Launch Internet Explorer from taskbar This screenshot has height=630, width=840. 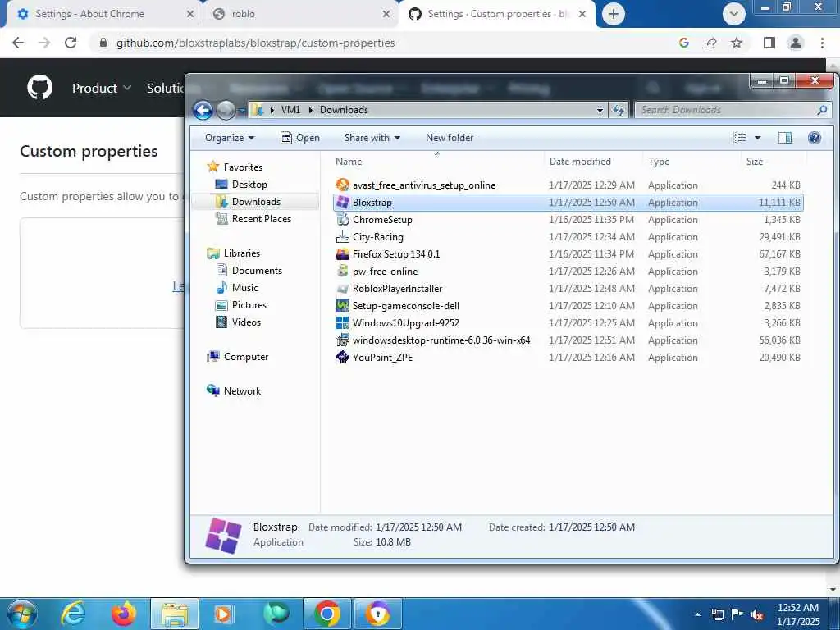[x=73, y=614]
